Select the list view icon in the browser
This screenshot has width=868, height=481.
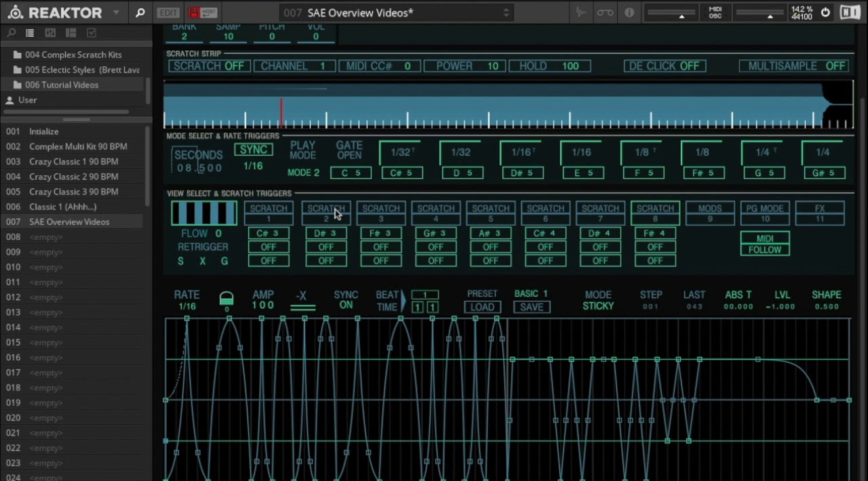coord(30,33)
